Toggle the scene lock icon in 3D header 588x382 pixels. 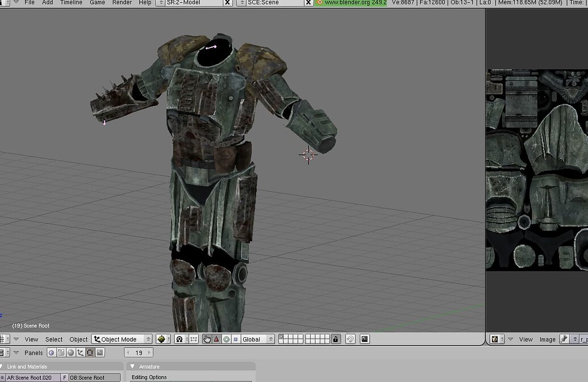pyautogui.click(x=335, y=339)
